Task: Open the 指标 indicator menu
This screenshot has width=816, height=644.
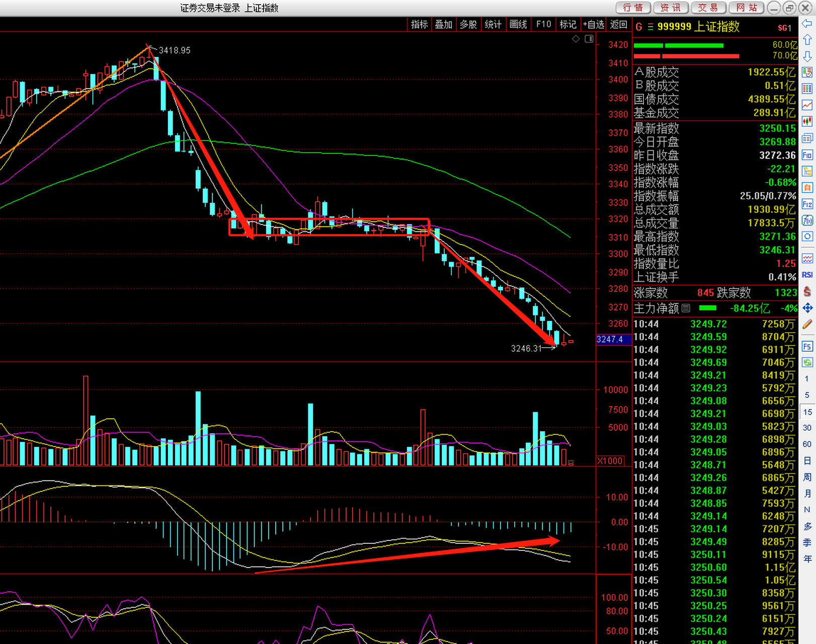Action: (419, 24)
